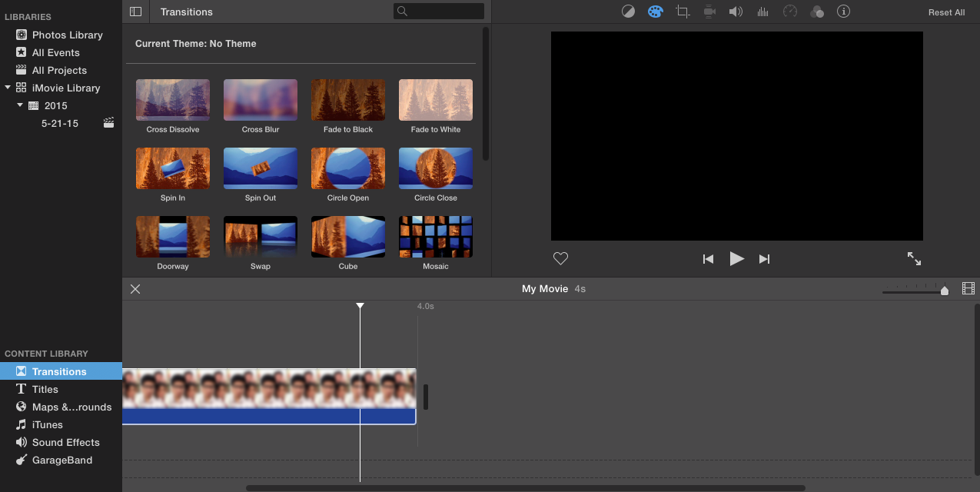980x492 pixels.
Task: Open noise reduction and equalizer tool
Action: pyautogui.click(x=763, y=12)
